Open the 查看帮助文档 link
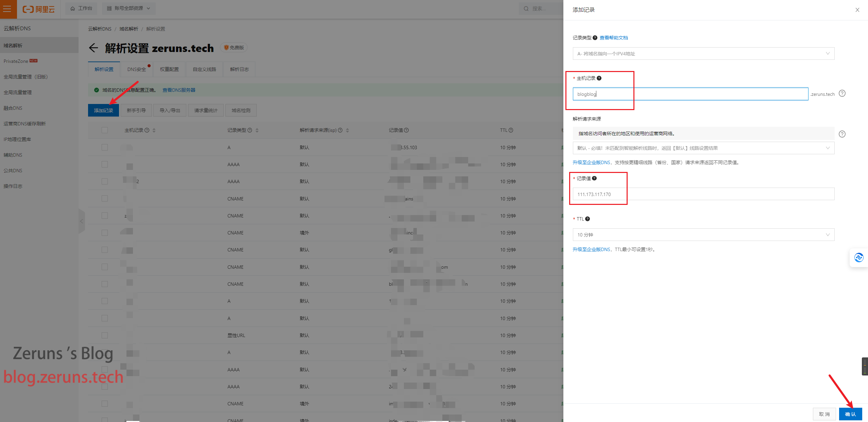 [613, 38]
